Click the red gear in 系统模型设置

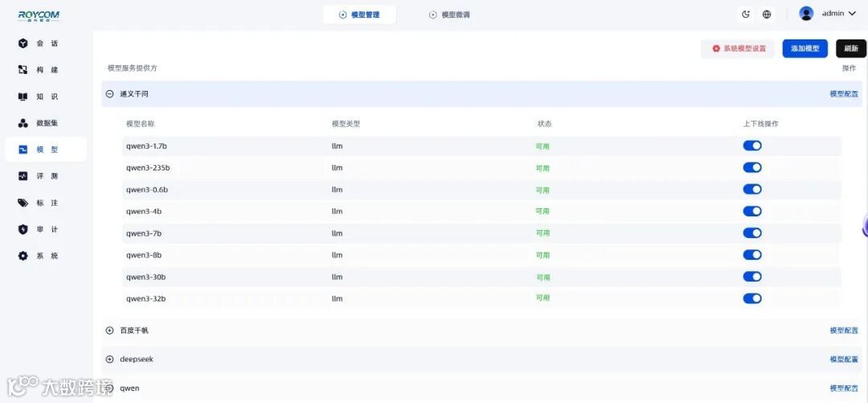click(716, 49)
